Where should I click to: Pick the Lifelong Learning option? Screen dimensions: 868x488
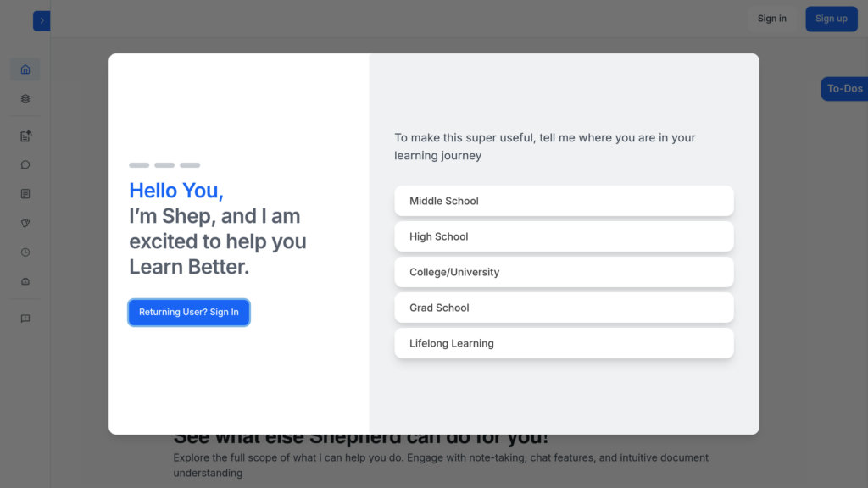click(564, 343)
